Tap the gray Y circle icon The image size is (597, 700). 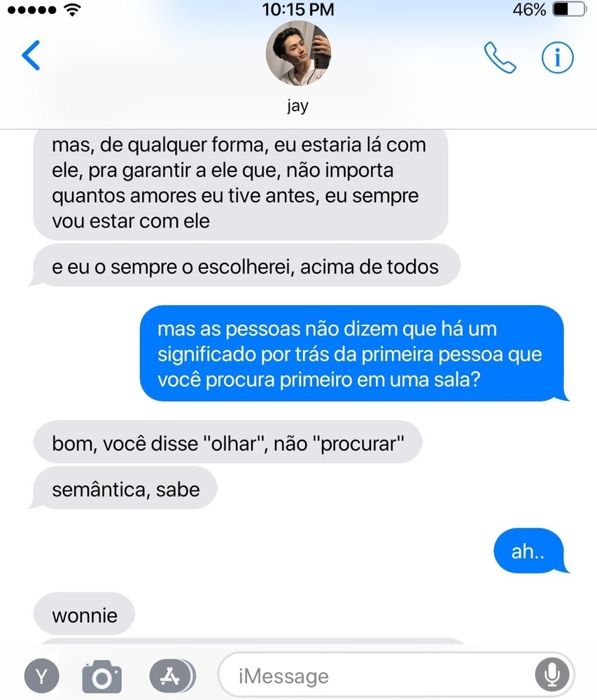[x=41, y=676]
